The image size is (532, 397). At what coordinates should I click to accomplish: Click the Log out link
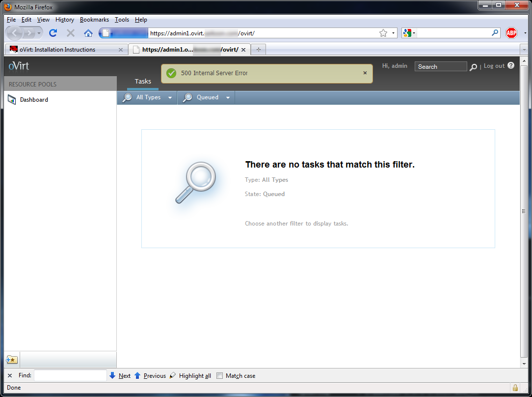[x=494, y=66]
